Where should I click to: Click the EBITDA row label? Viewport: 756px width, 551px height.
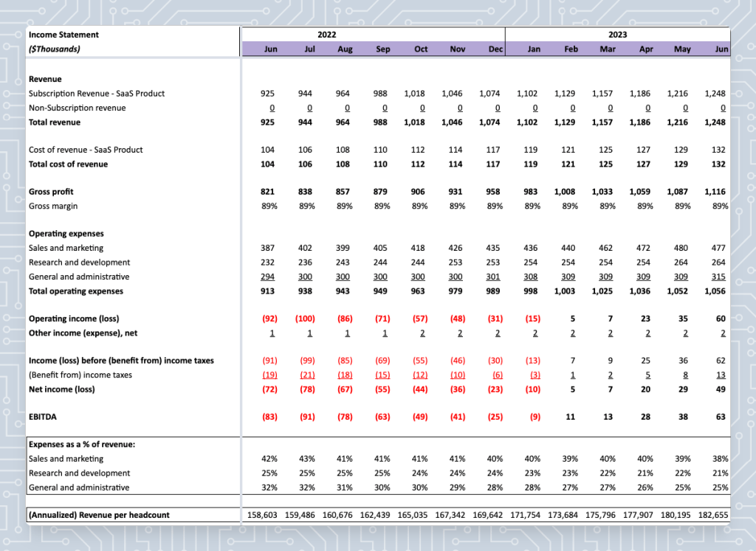click(42, 417)
